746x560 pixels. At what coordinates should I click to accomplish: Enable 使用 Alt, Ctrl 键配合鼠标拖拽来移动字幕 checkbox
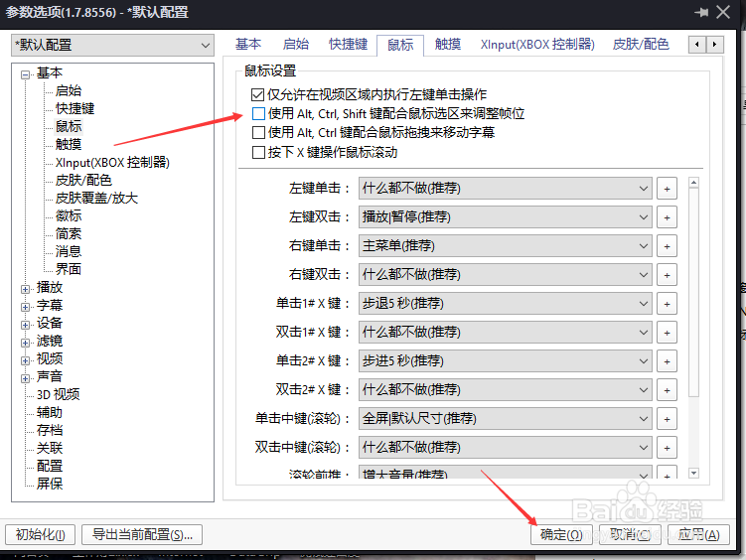coord(258,132)
